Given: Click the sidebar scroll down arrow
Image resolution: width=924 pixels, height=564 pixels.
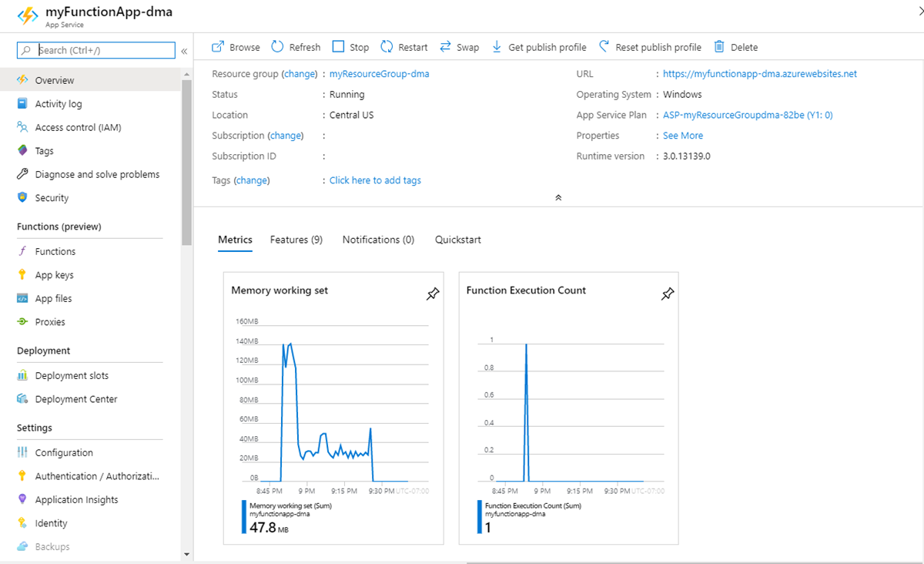Looking at the screenshot, I should 186,554.
